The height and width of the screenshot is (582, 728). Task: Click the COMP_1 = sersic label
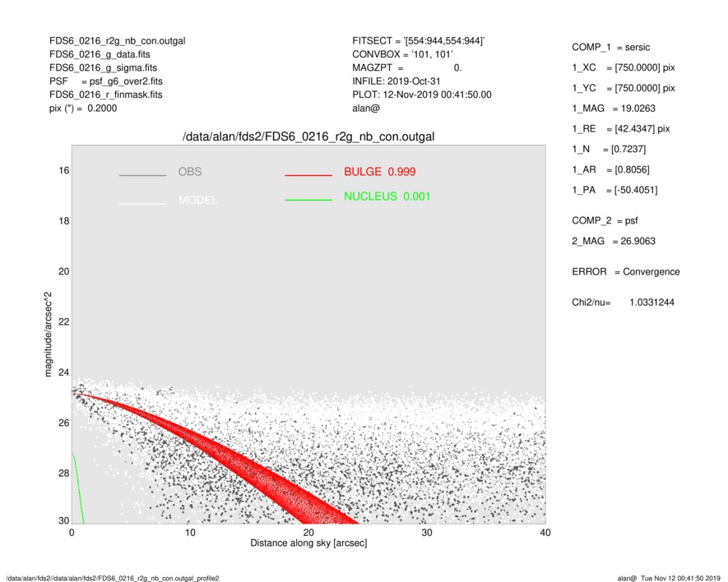tap(610, 48)
